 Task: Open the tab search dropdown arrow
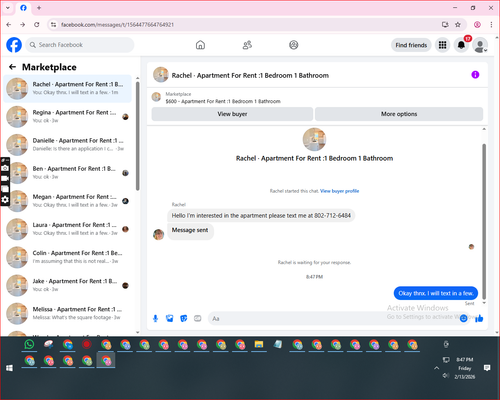pos(8,8)
